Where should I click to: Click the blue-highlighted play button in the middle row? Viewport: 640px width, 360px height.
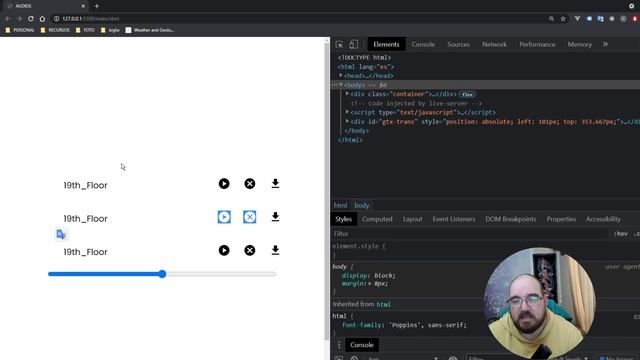[224, 217]
